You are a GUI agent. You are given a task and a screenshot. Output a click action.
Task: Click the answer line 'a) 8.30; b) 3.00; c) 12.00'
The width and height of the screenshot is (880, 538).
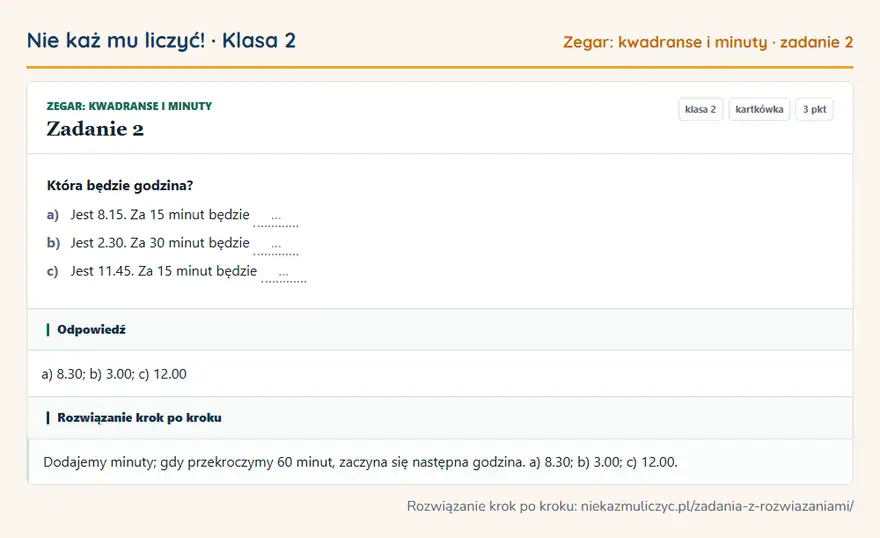114,374
